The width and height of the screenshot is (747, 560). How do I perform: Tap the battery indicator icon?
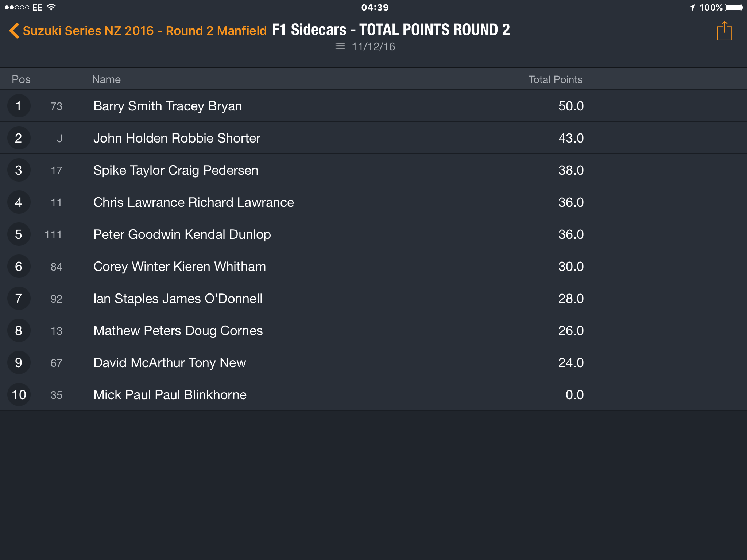(x=734, y=7)
